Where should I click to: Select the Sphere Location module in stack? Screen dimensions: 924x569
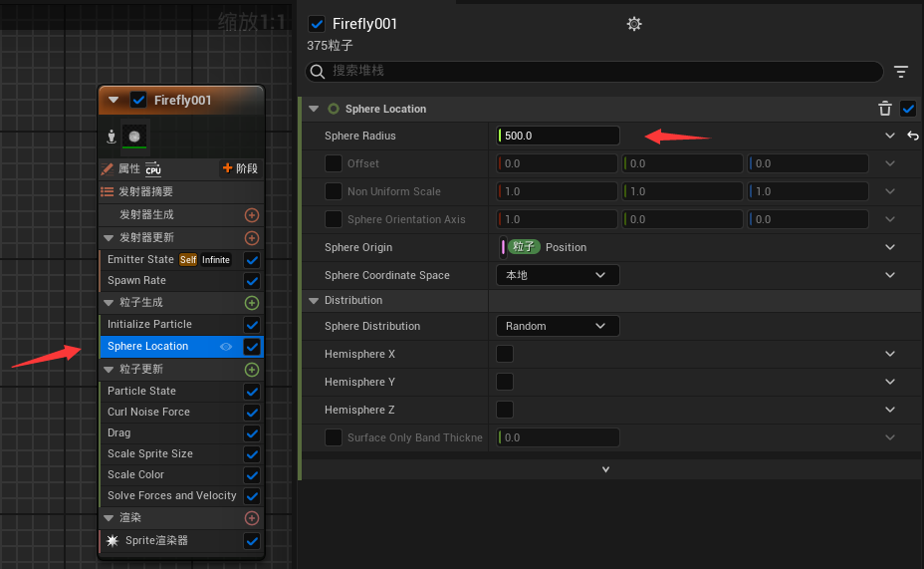pos(148,346)
